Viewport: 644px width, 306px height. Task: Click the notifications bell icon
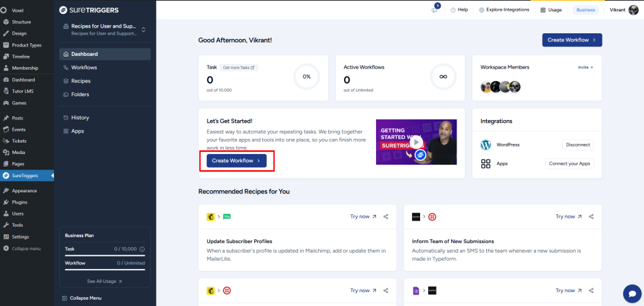[x=434, y=9]
